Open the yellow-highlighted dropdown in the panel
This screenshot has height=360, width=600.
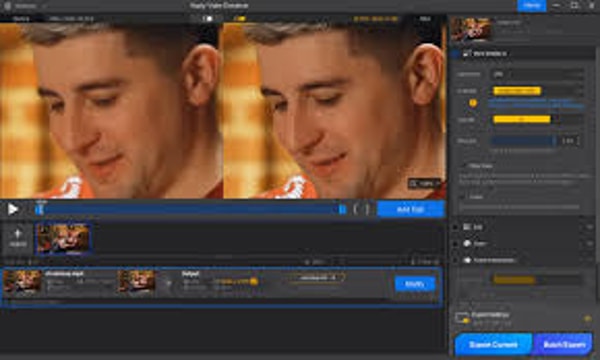537,91
